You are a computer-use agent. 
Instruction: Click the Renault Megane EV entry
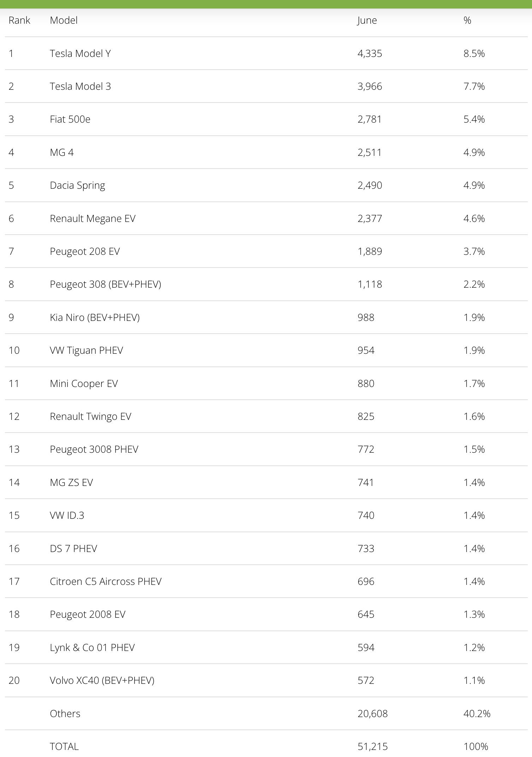pos(93,218)
